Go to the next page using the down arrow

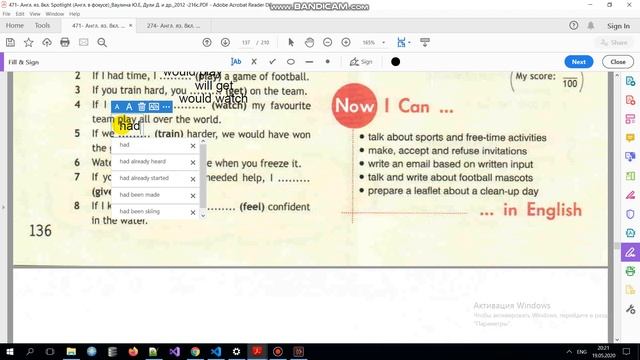tap(225, 42)
